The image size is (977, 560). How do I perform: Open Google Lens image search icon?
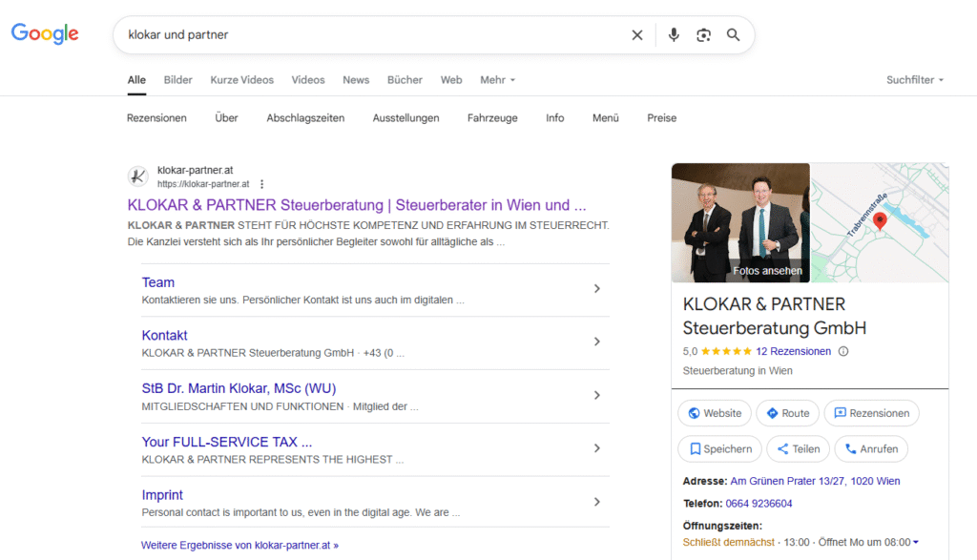[703, 35]
